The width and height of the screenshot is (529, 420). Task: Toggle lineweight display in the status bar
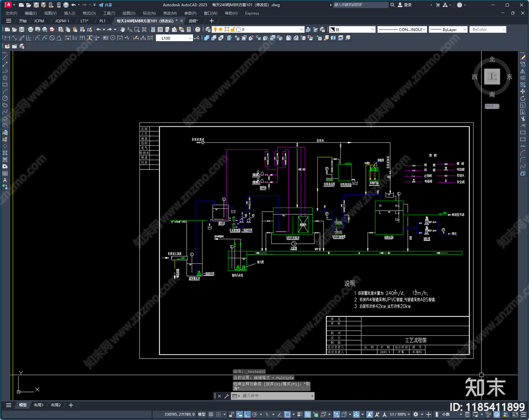click(x=300, y=414)
